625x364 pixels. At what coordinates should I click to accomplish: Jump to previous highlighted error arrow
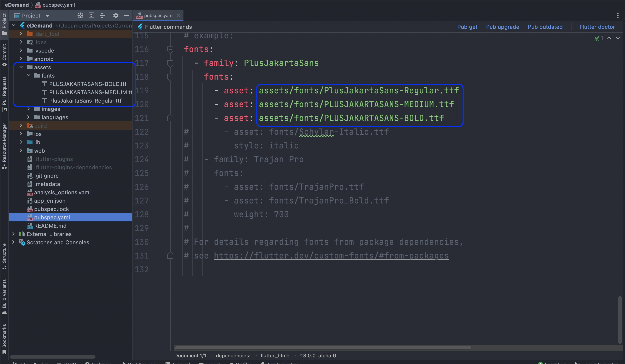[609, 38]
